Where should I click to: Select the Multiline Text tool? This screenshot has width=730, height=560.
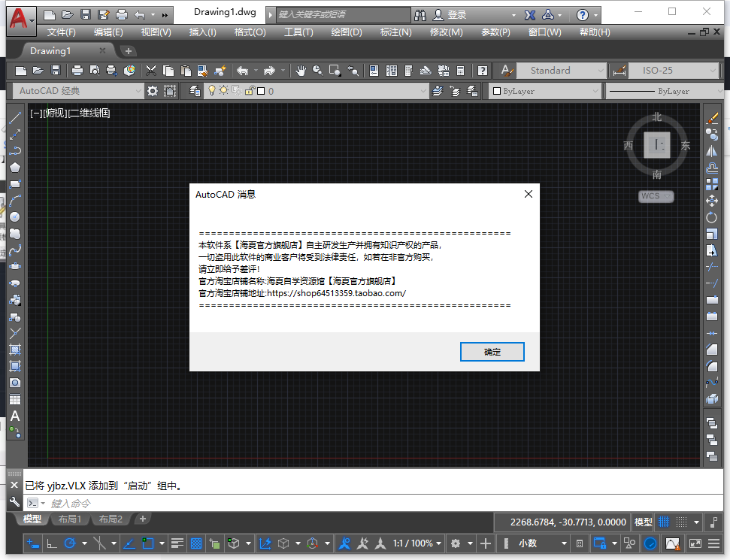[15, 416]
